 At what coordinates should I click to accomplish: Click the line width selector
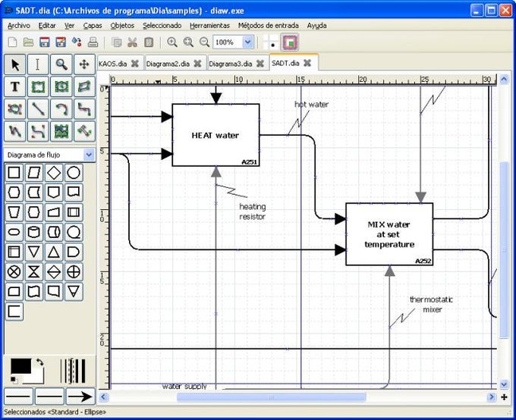click(74, 371)
